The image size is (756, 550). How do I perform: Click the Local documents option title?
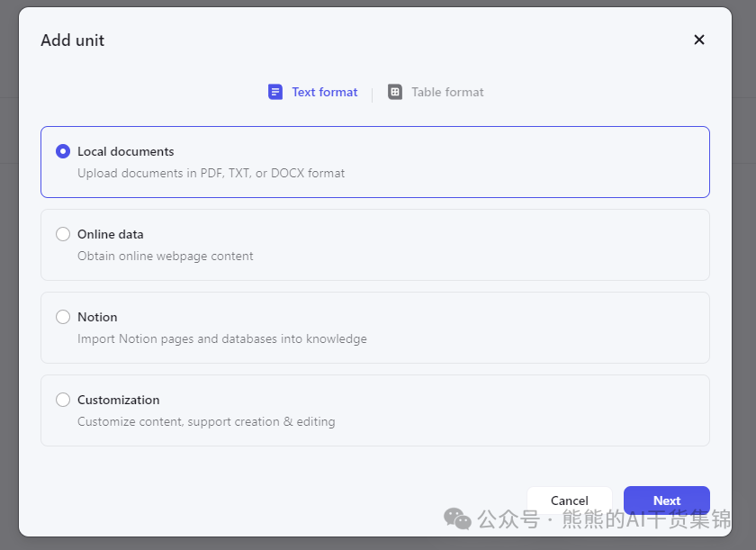click(125, 151)
